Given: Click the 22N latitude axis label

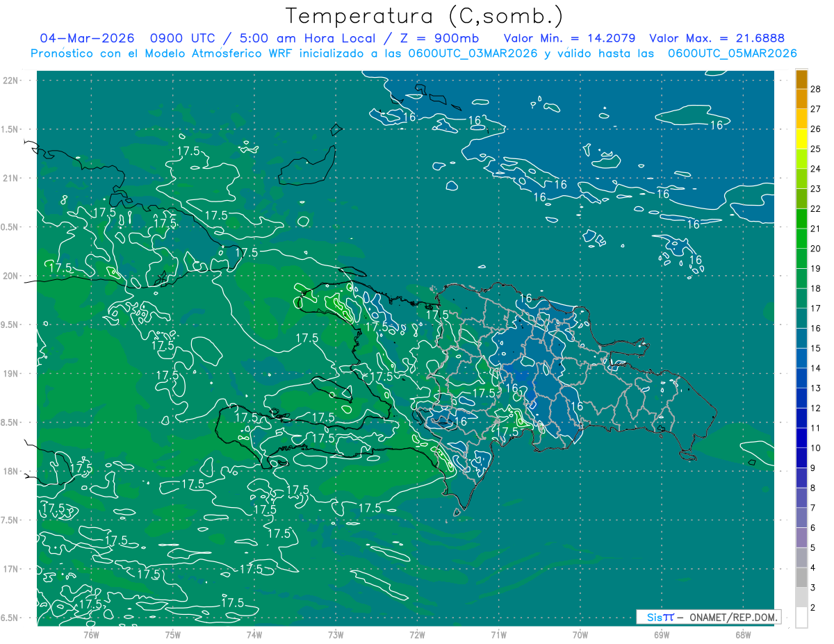Looking at the screenshot, I should [x=10, y=81].
